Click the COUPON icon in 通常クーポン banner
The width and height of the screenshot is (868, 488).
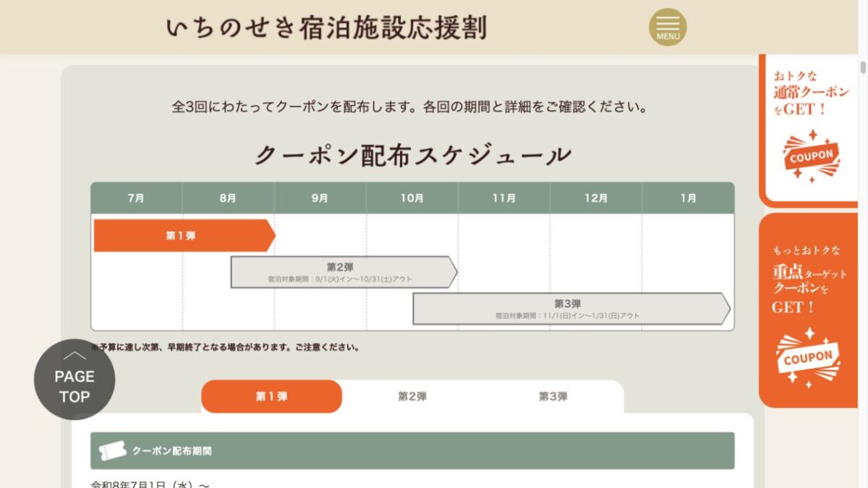pyautogui.click(x=811, y=156)
